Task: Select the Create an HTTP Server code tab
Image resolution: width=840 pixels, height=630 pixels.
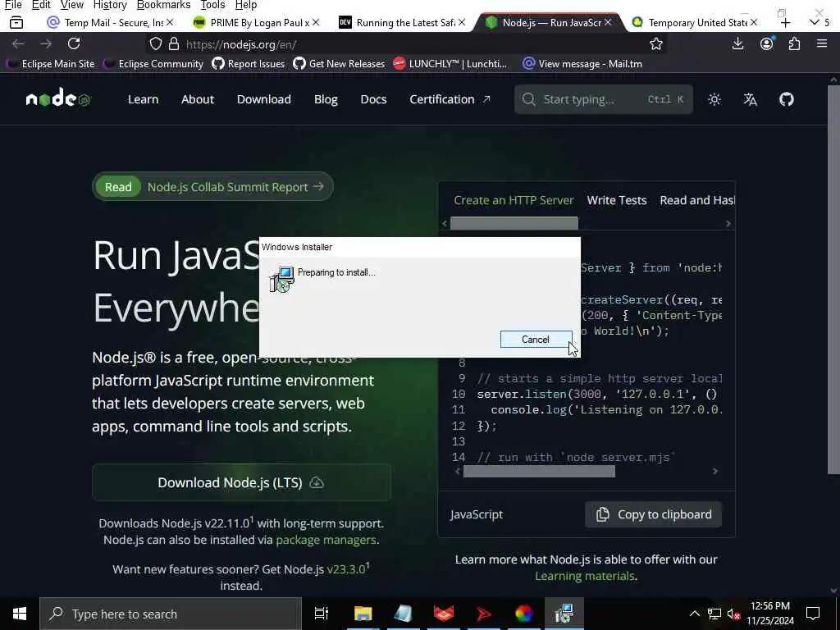Action: point(514,200)
